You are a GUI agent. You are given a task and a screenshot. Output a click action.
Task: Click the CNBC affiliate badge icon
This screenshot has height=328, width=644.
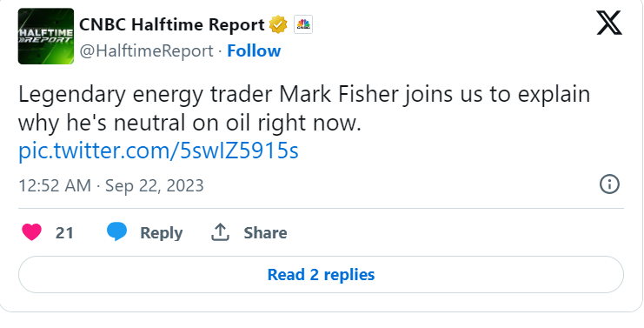coord(303,24)
